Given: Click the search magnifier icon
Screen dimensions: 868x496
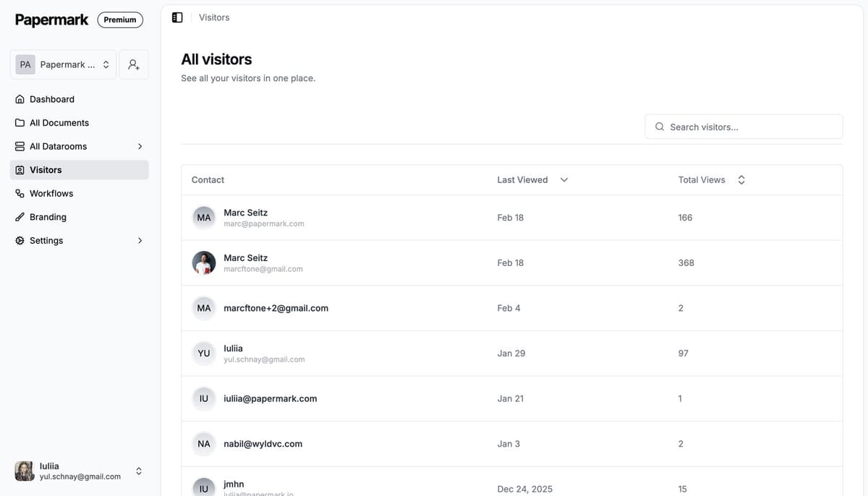Looking at the screenshot, I should (x=660, y=126).
